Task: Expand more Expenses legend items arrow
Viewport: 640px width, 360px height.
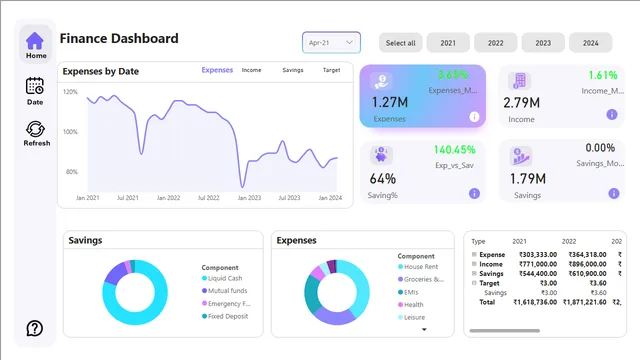Action: tap(424, 329)
